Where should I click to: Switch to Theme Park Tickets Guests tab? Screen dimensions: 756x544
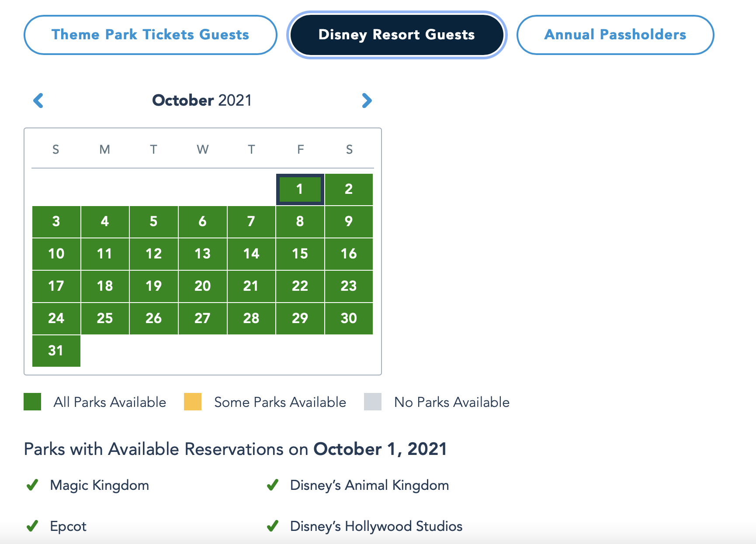[x=150, y=35]
